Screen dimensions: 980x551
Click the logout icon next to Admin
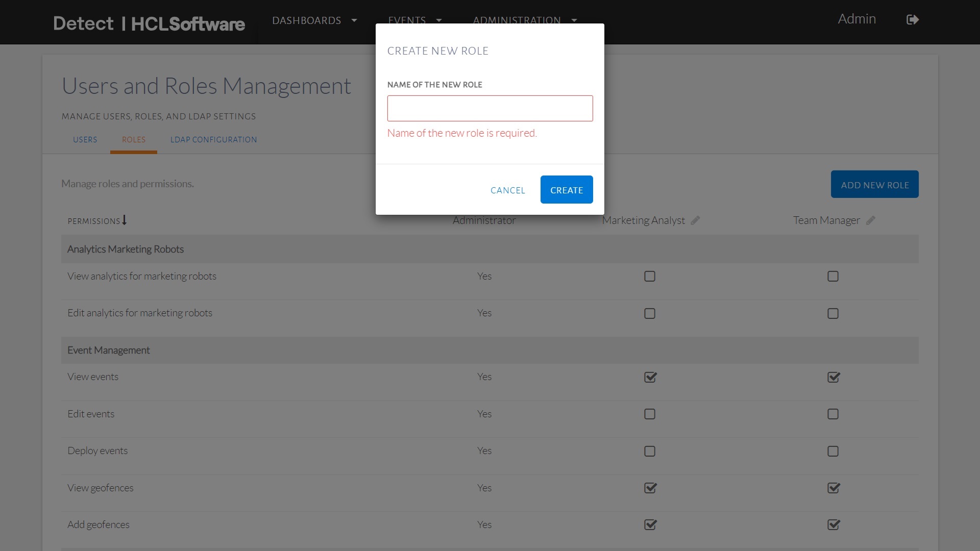pos(912,20)
